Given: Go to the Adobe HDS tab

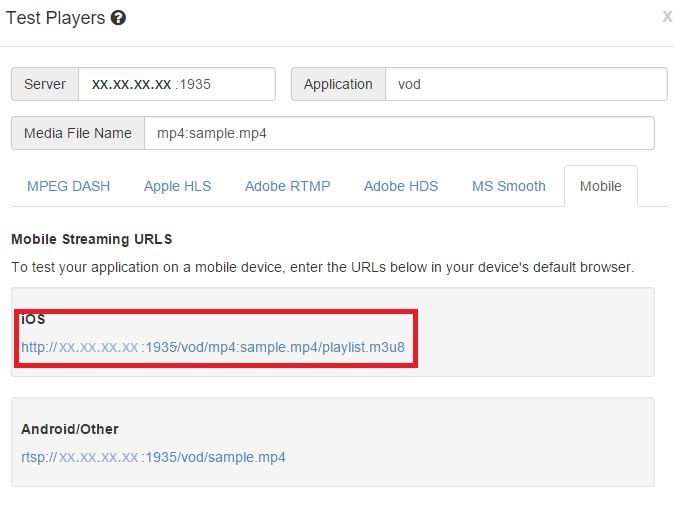Looking at the screenshot, I should pyautogui.click(x=401, y=186).
